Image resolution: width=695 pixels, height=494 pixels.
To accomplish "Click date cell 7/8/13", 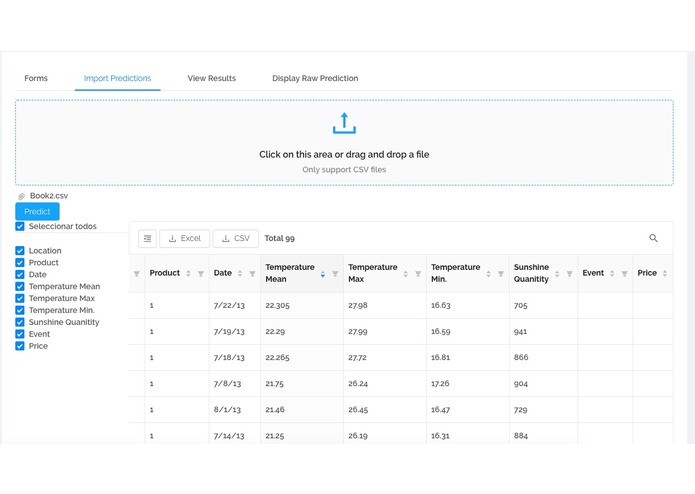I will [x=227, y=384].
